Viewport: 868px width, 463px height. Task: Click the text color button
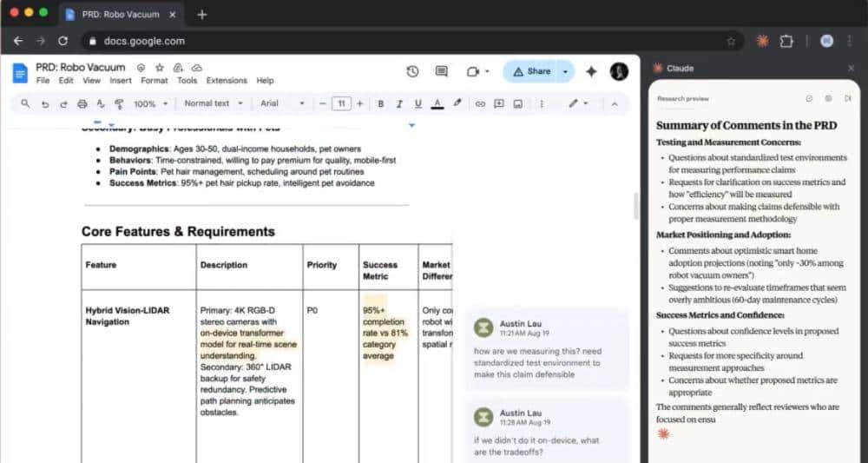[x=437, y=103]
